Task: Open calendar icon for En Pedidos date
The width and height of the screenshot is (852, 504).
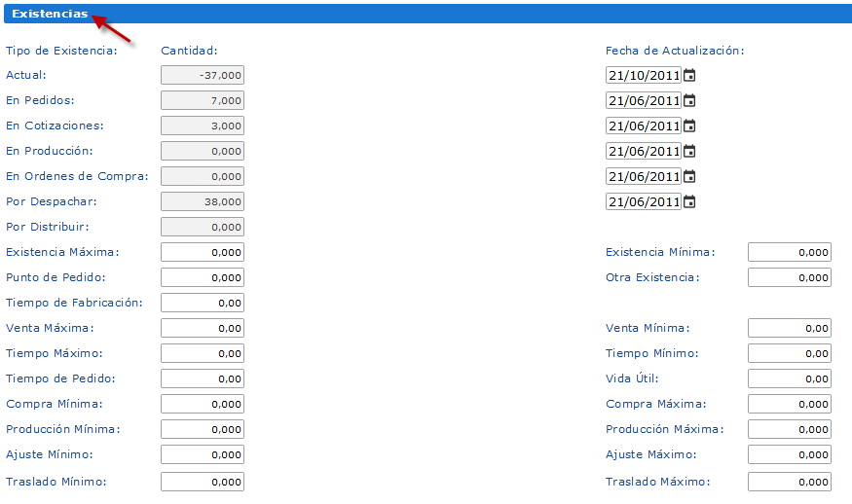Action: (x=689, y=100)
